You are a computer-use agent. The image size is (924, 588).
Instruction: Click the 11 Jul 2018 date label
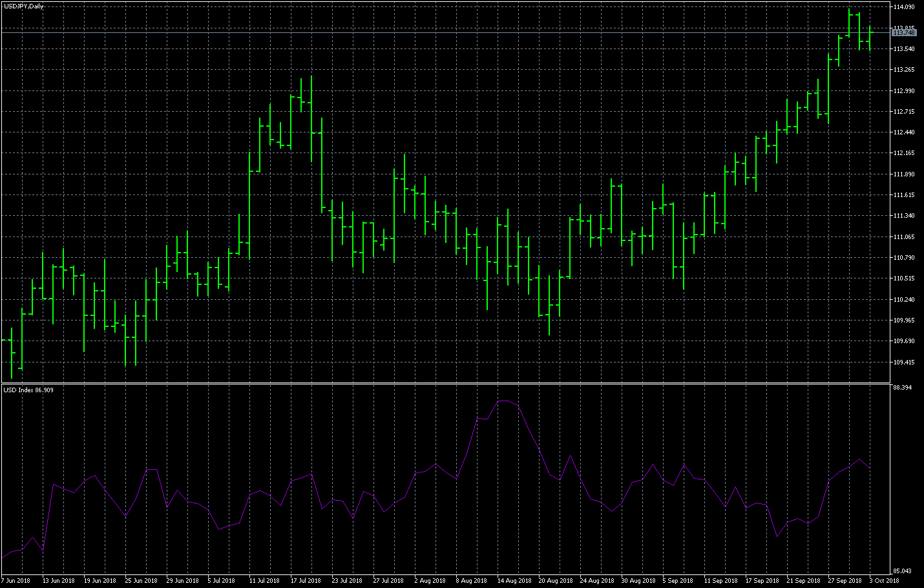pos(264,580)
